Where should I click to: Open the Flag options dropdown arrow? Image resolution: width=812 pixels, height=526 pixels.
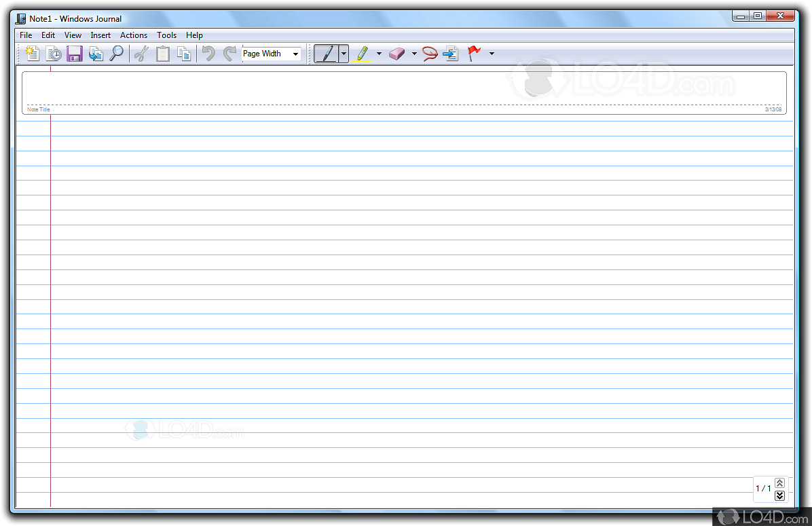coord(492,54)
